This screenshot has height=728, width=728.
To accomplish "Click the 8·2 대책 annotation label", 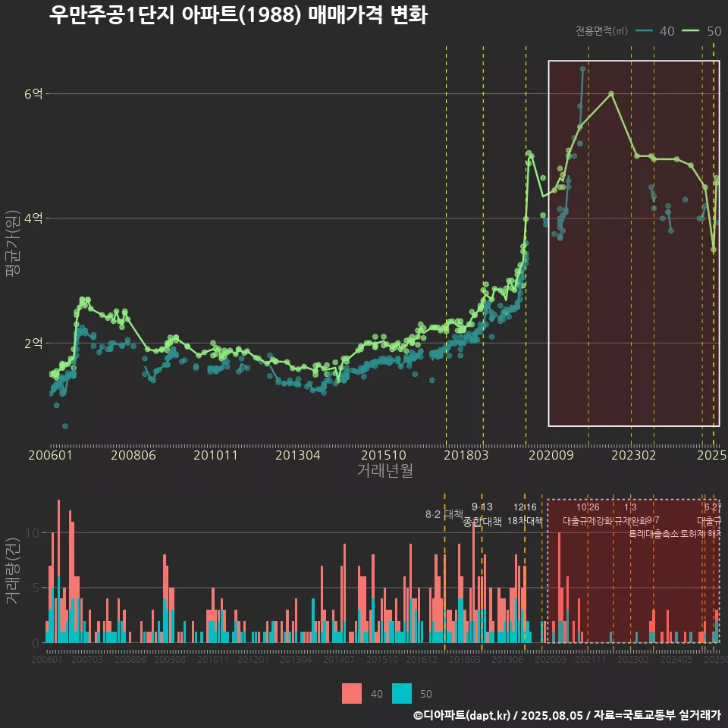I will pyautogui.click(x=444, y=514).
